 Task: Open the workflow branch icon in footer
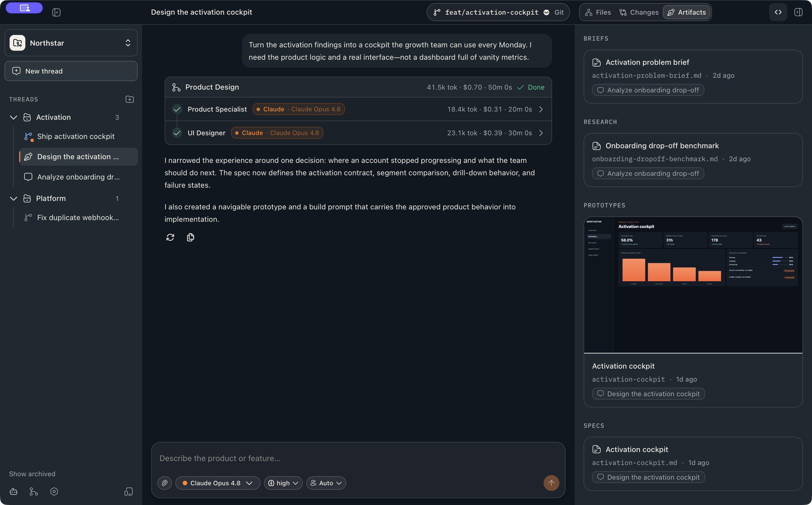coord(34,491)
